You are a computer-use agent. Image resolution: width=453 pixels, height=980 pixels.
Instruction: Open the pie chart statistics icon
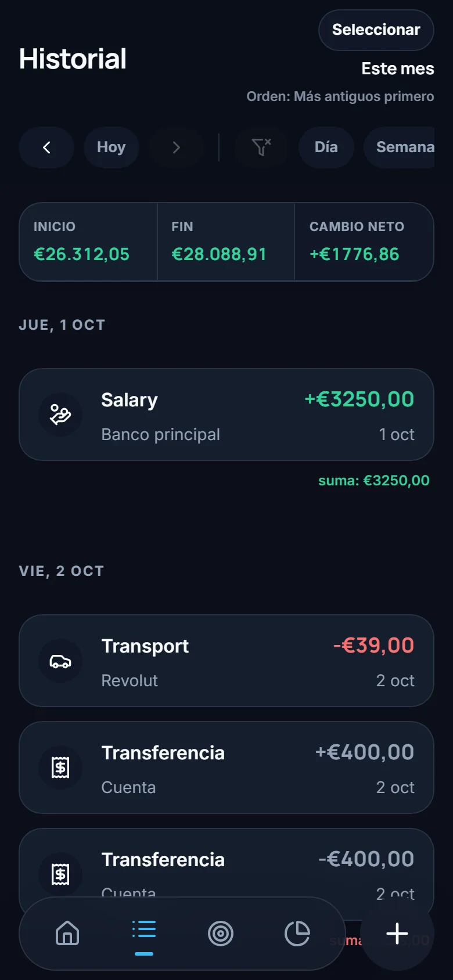point(297,934)
